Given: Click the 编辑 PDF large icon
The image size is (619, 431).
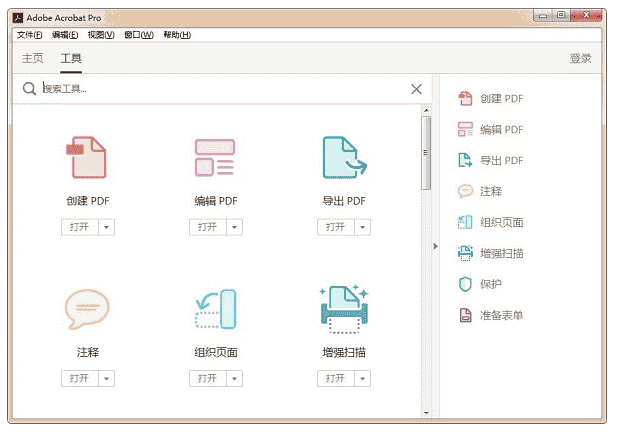Looking at the screenshot, I should 214,157.
